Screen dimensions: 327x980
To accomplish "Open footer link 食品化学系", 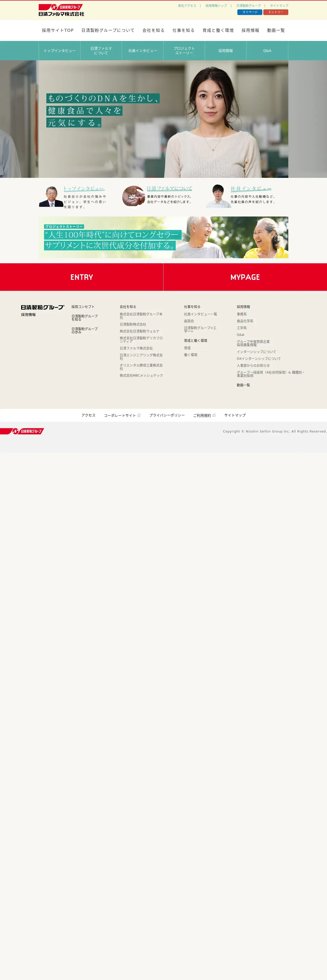I will 245,321.
